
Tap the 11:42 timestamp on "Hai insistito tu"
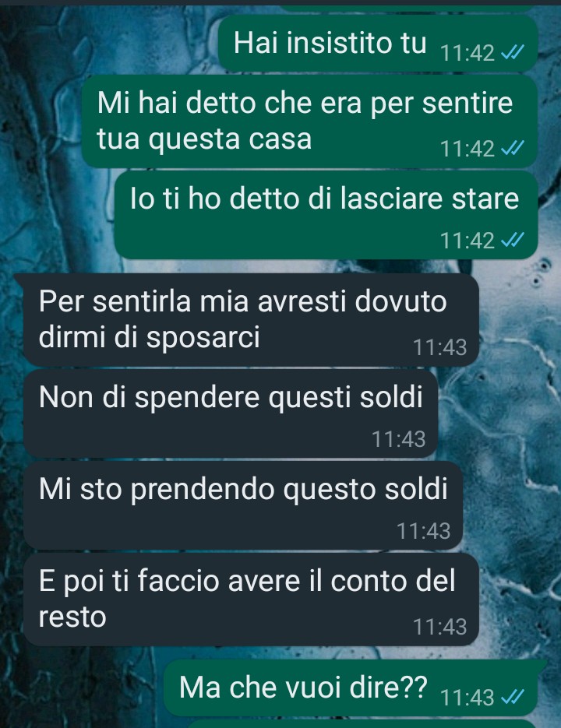[467, 53]
